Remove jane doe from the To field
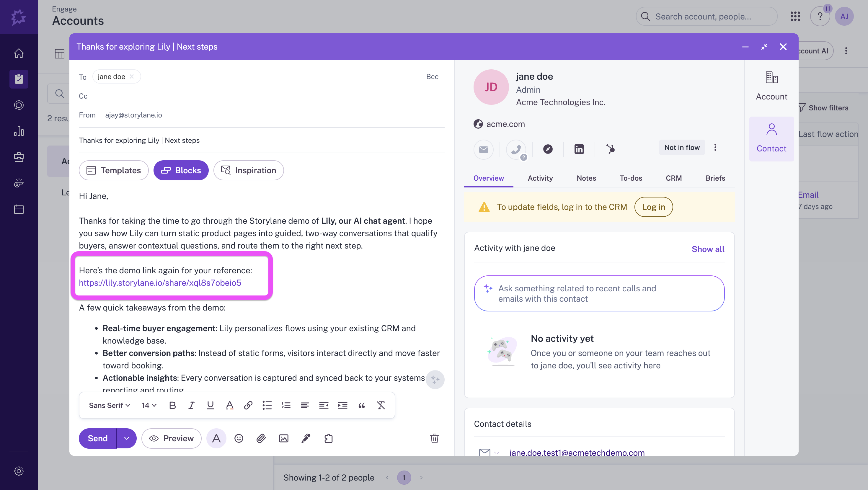The image size is (868, 490). (132, 76)
